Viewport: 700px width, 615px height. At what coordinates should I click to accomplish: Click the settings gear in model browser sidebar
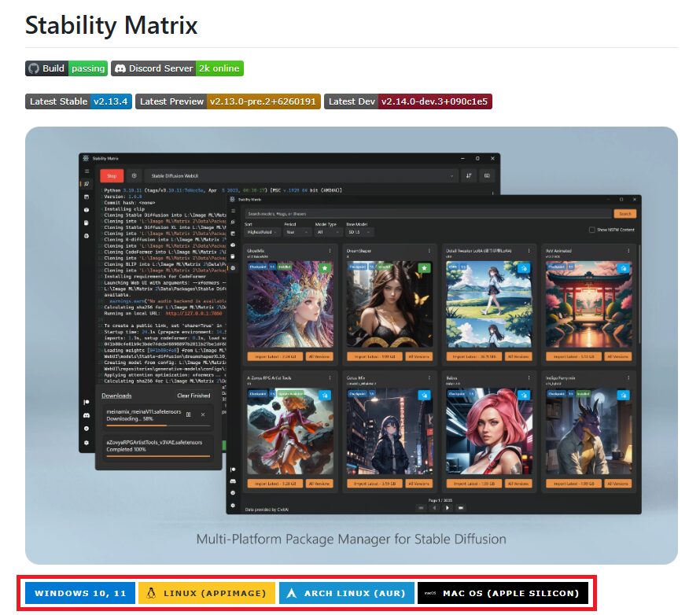point(233,506)
